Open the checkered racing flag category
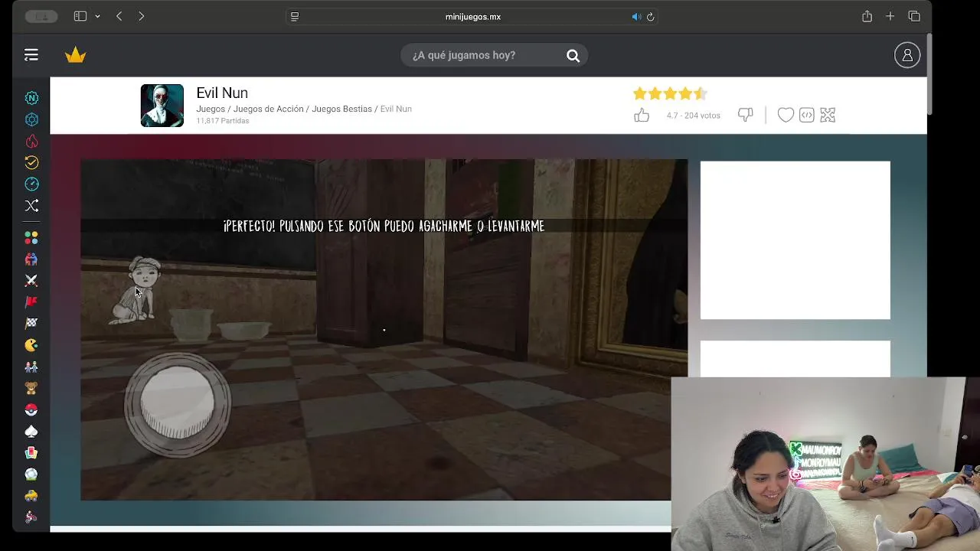This screenshot has width=980, height=551. [x=31, y=324]
